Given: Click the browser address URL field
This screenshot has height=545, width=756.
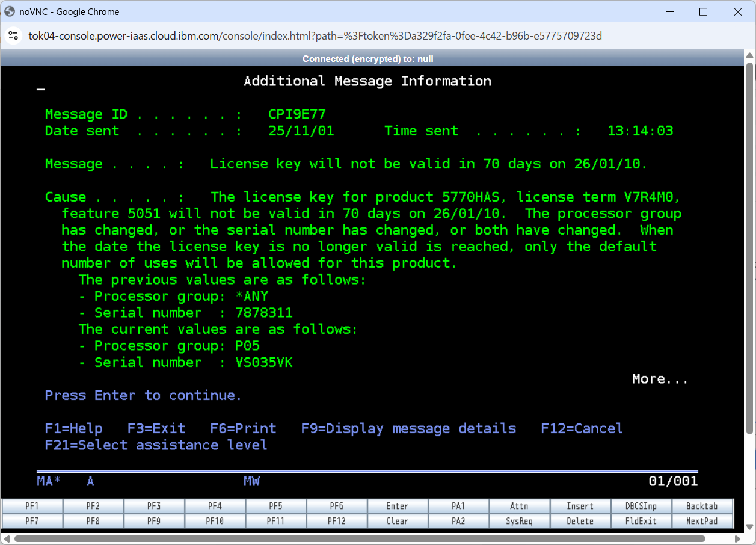Looking at the screenshot, I should pyautogui.click(x=315, y=36).
